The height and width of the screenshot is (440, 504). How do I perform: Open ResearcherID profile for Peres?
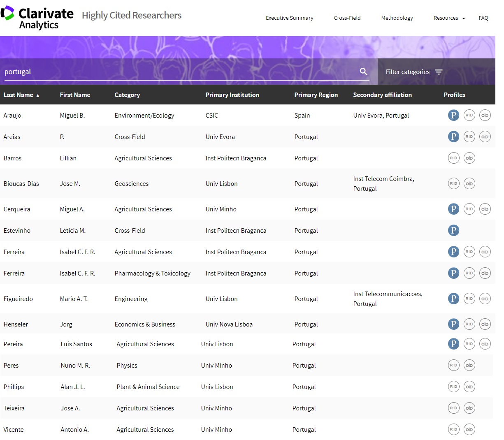coord(453,365)
